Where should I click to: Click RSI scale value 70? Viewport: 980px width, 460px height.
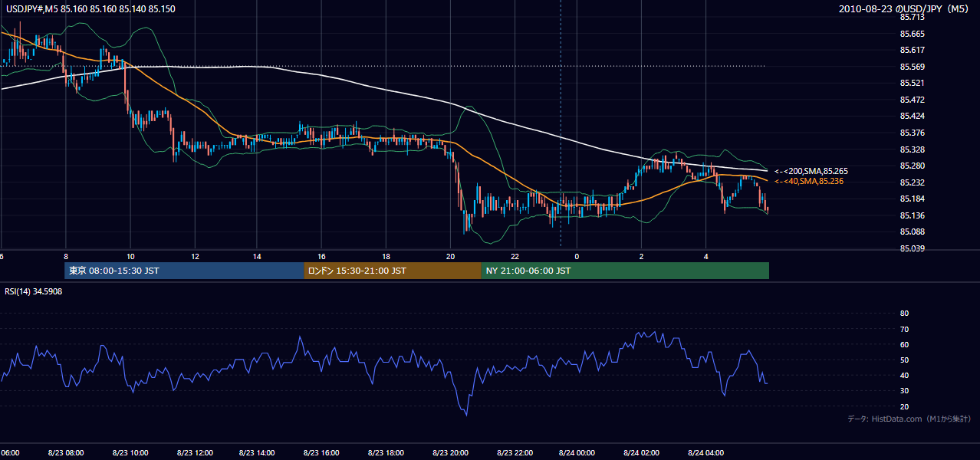pyautogui.click(x=904, y=329)
